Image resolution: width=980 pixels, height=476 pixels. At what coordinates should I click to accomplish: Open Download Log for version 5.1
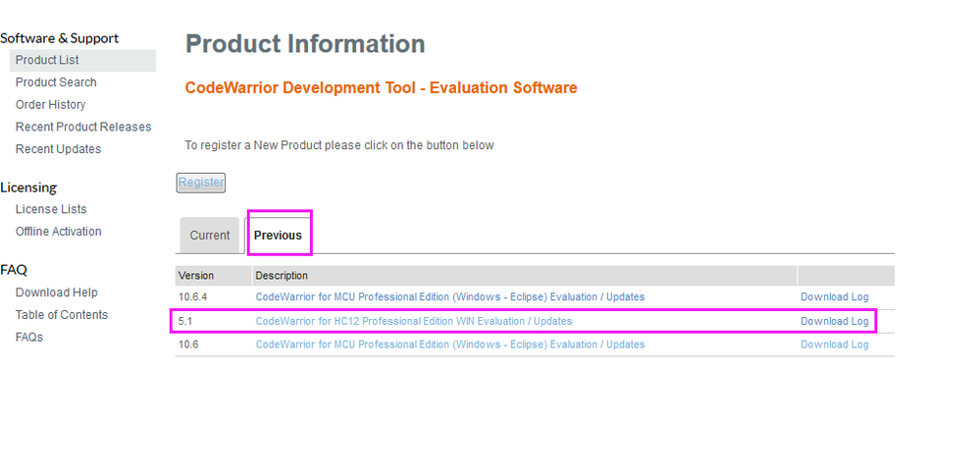coord(835,322)
